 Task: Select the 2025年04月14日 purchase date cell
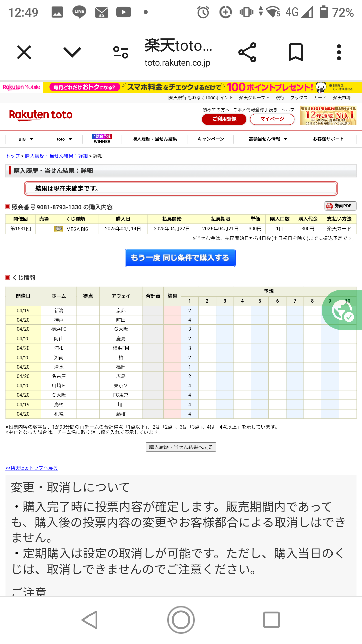coord(123,229)
